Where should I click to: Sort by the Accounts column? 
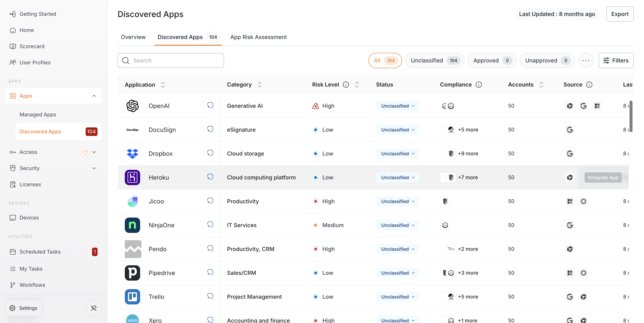pyautogui.click(x=541, y=85)
